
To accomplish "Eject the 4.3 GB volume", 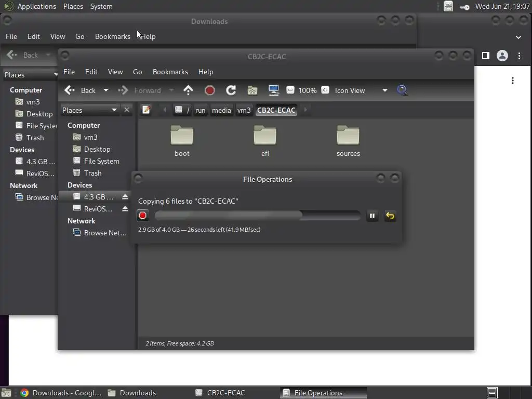I will point(125,197).
